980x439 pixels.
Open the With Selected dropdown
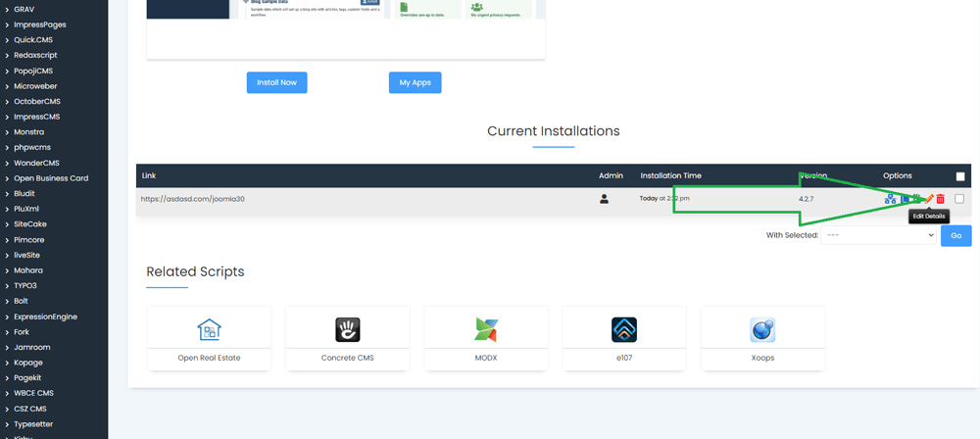tap(878, 235)
